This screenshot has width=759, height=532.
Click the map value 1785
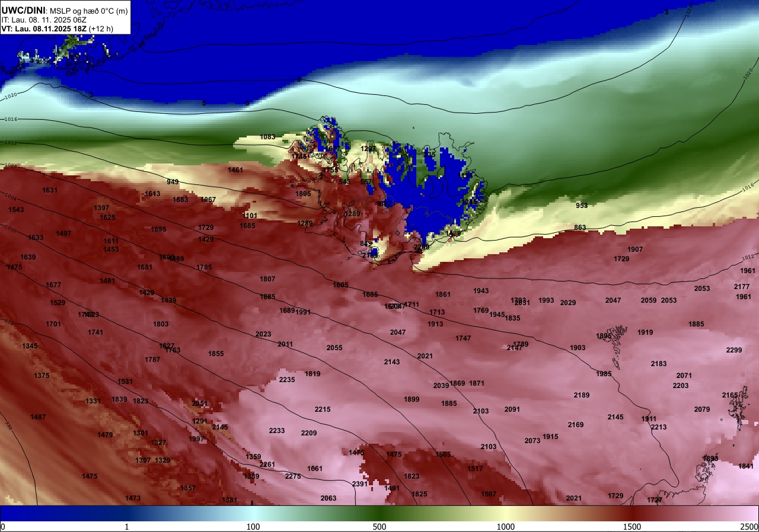click(x=204, y=267)
